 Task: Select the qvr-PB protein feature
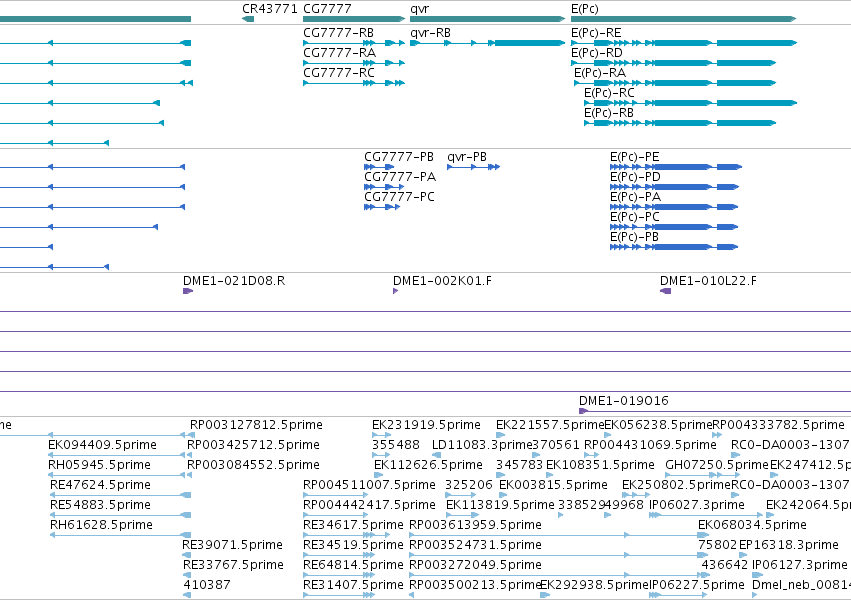click(x=473, y=167)
